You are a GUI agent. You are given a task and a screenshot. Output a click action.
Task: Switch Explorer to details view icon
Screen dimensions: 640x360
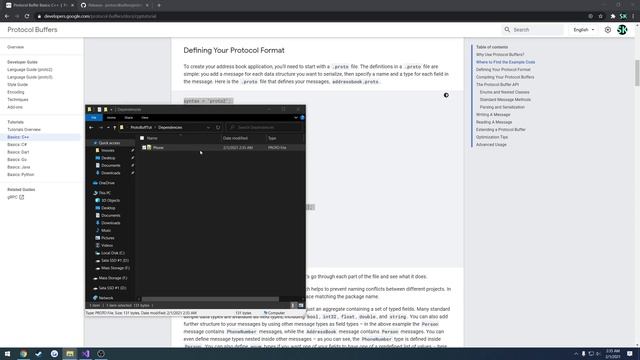click(x=293, y=305)
